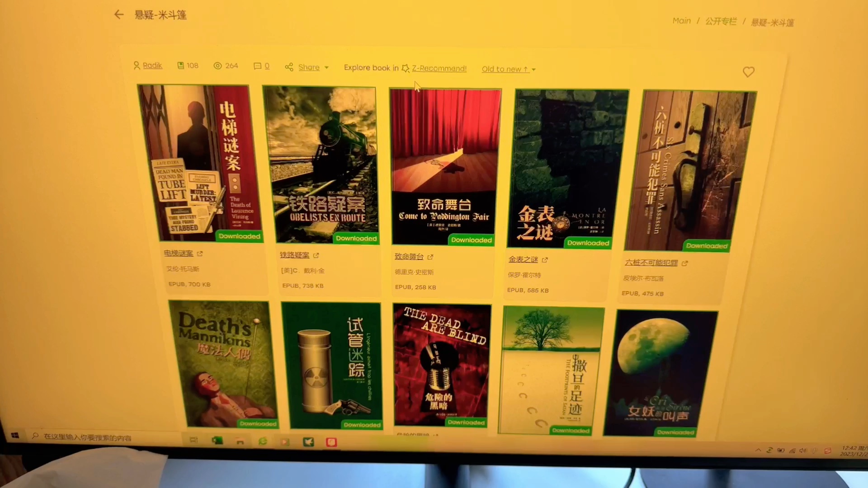Image resolution: width=868 pixels, height=488 pixels.
Task: Click the 金表之谜 title link
Action: pos(523,259)
